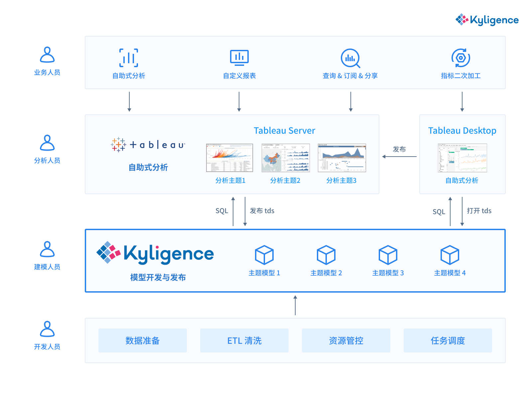The image size is (532, 399).
Task: Click the 主题模型 2 caption
Action: pos(326,273)
